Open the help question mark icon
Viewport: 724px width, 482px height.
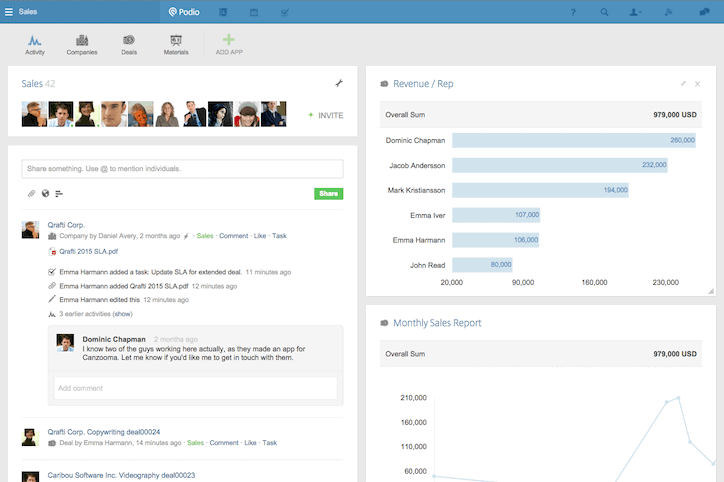coord(573,12)
